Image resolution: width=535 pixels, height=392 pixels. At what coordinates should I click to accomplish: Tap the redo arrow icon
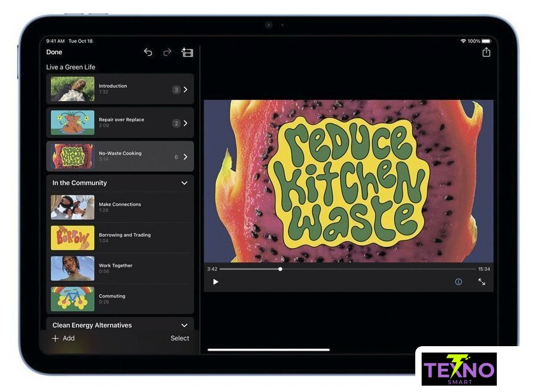pyautogui.click(x=167, y=52)
